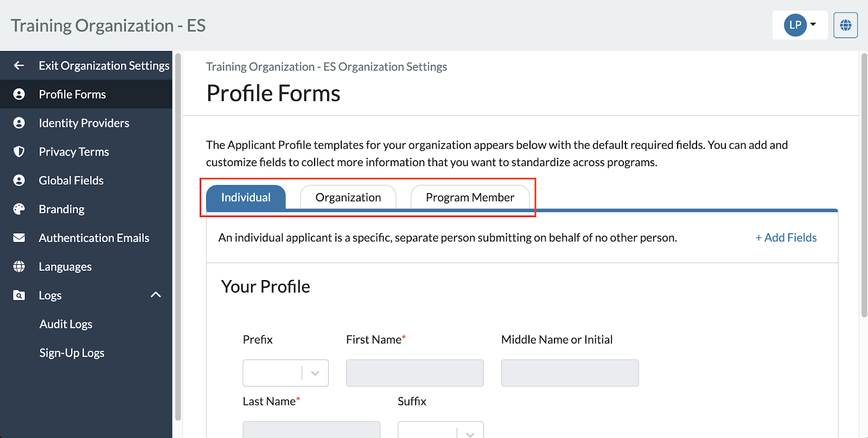
Task: Click the LP profile avatar
Action: click(x=795, y=24)
